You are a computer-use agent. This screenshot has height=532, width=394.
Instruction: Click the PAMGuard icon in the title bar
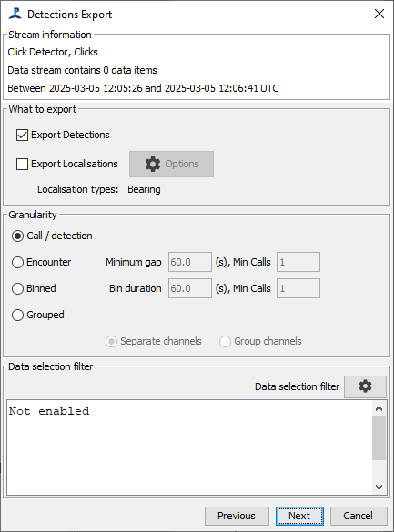tap(15, 14)
